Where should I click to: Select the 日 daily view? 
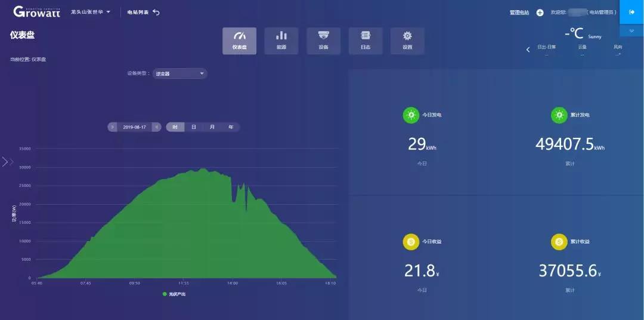[x=193, y=127]
